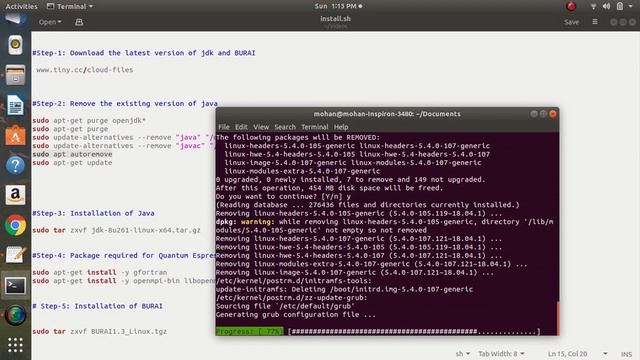Click the BURAI1.3_Linux.tgz tar line
This screenshot has width=640, height=360.
pyautogui.click(x=100, y=331)
